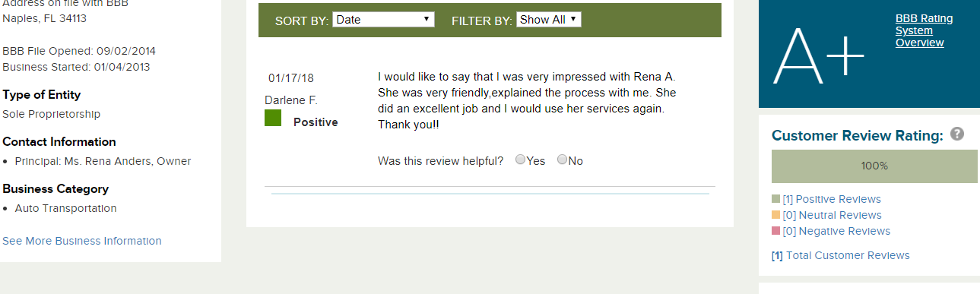Screen dimensions: 980x294
Task: Click the green Positive Reviews legend square
Action: (x=775, y=199)
